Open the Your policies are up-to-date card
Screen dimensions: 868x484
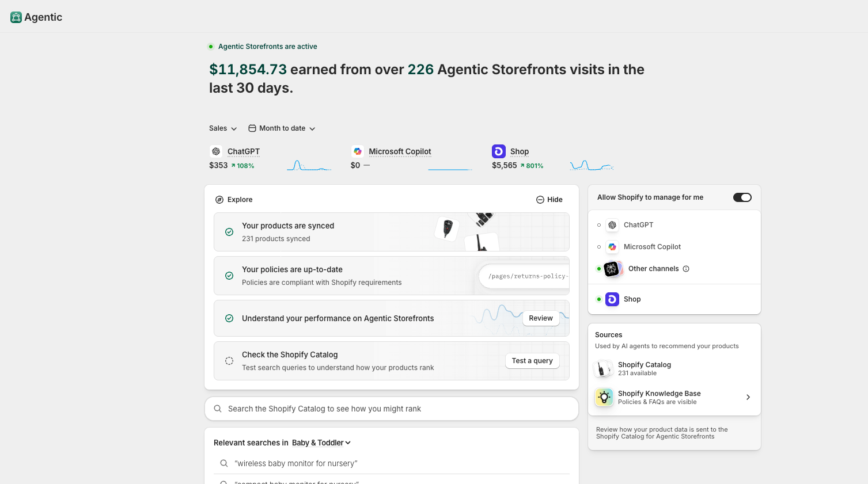pyautogui.click(x=392, y=276)
